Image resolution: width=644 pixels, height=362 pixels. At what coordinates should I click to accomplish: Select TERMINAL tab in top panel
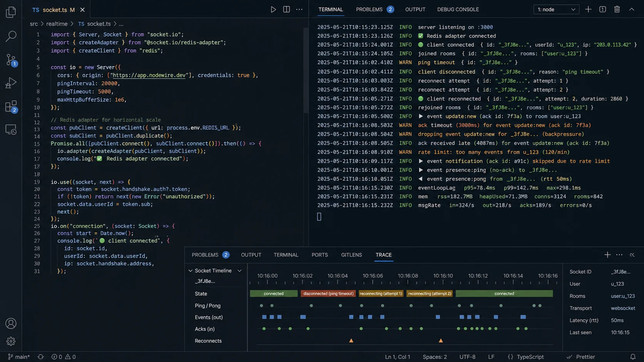(330, 9)
